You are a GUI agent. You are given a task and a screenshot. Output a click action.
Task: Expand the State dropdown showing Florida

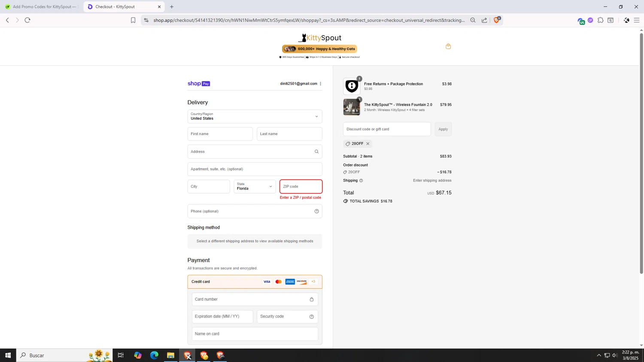click(x=255, y=187)
